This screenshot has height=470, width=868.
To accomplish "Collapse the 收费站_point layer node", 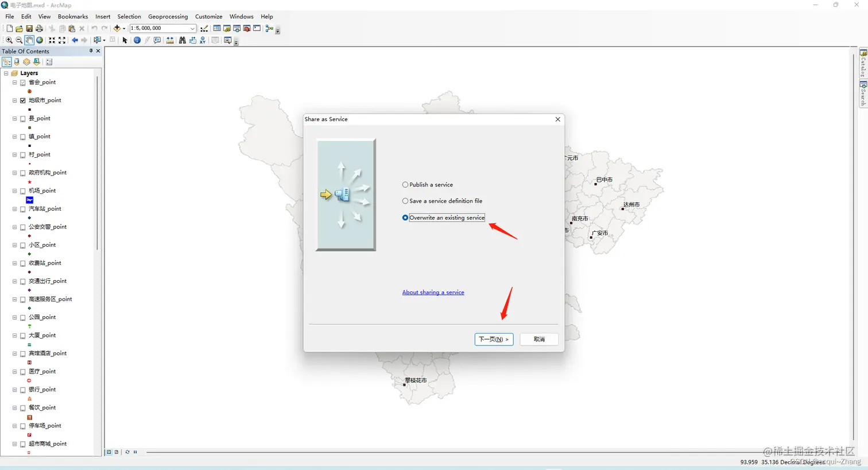I will 15,263.
